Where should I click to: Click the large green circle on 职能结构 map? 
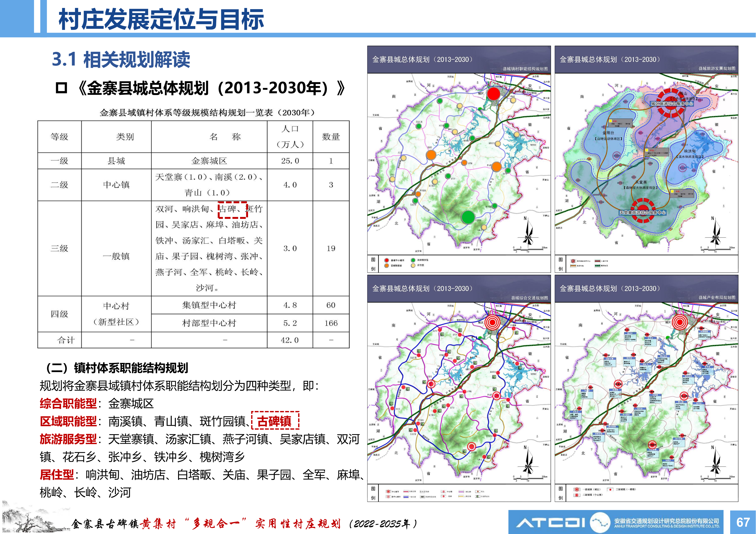click(x=468, y=217)
